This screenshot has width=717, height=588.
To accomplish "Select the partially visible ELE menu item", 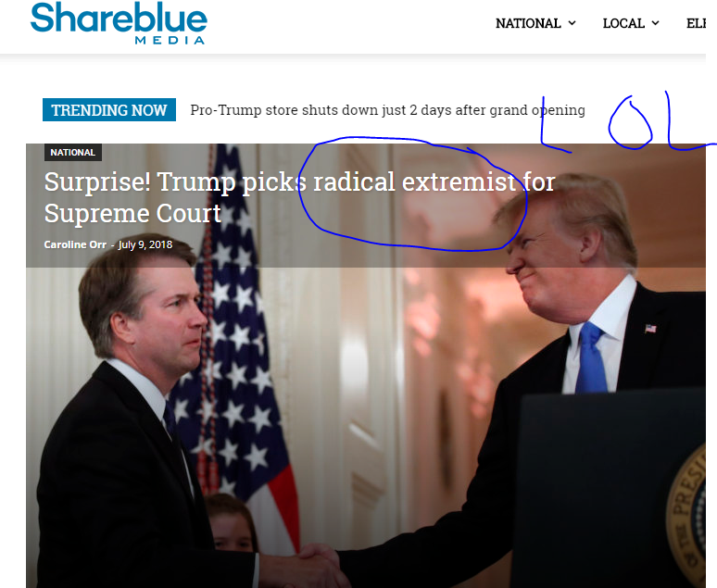I will click(697, 23).
